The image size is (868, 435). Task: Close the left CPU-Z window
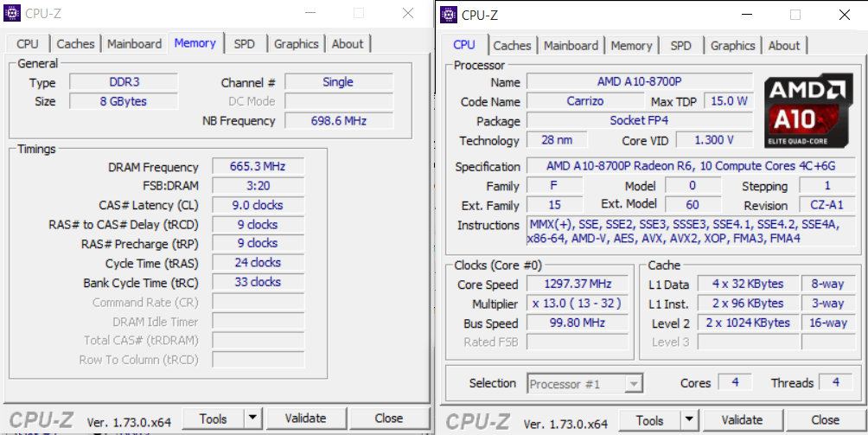(408, 13)
